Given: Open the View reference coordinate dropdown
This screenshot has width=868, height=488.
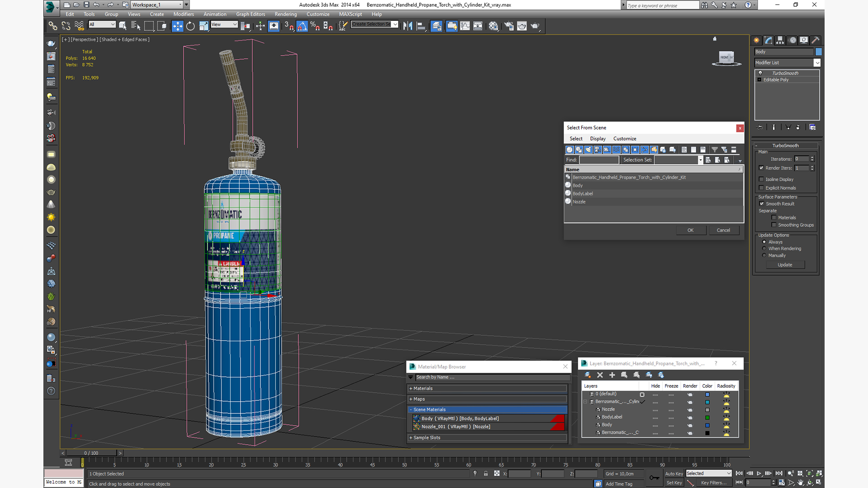Looking at the screenshot, I should [224, 24].
